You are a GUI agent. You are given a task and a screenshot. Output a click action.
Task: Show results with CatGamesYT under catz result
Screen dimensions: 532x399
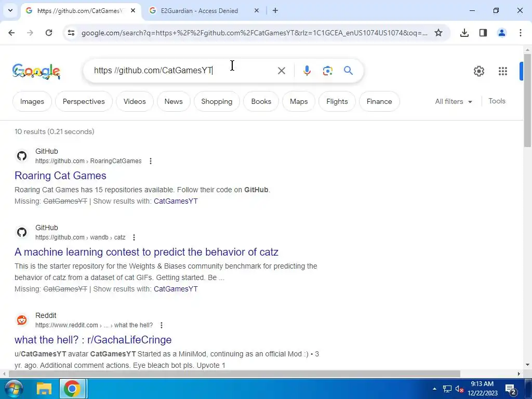[176, 289]
